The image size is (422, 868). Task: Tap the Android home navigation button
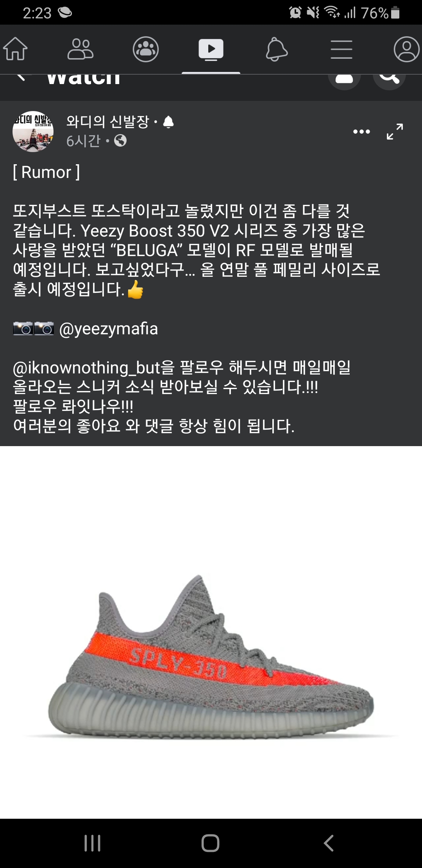click(x=210, y=843)
